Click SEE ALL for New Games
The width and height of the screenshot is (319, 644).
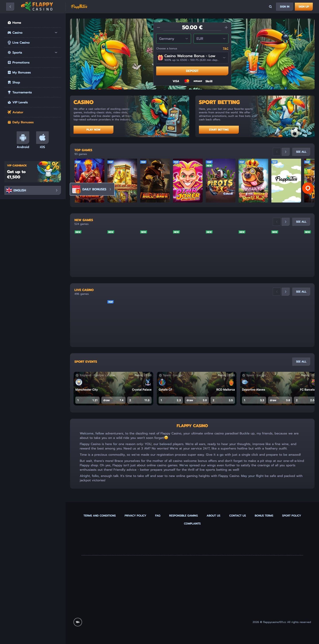(301, 222)
